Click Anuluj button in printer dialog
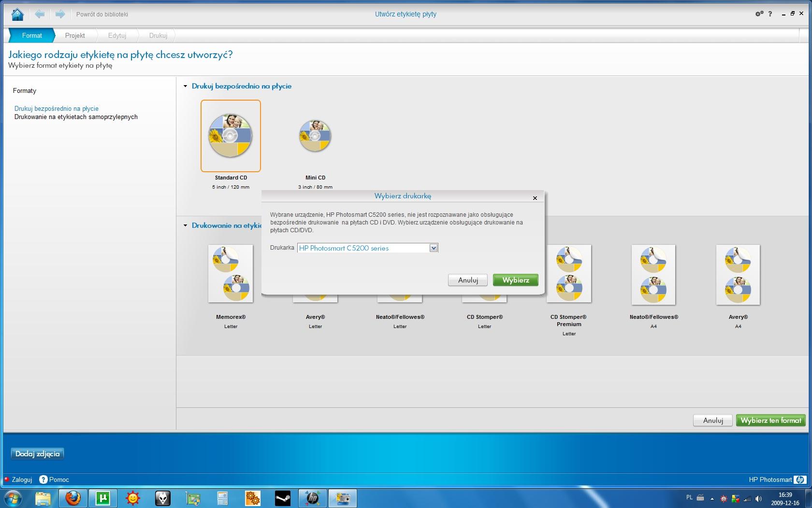This screenshot has width=812, height=508. 468,280
